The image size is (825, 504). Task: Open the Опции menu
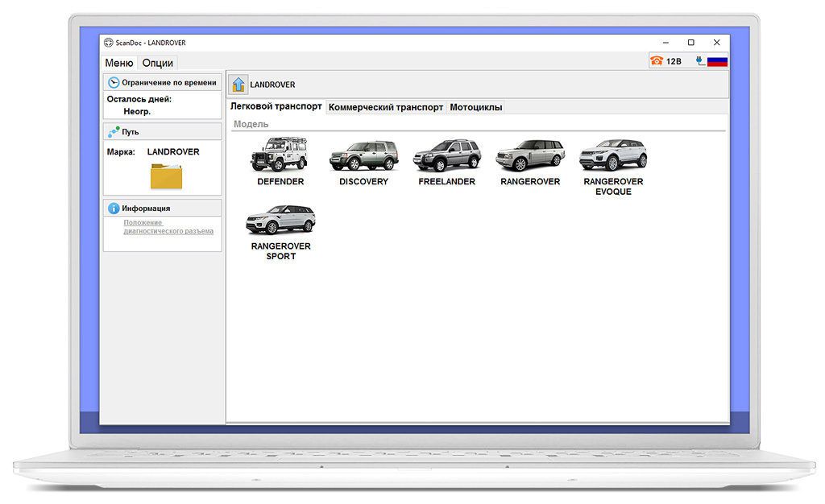157,63
